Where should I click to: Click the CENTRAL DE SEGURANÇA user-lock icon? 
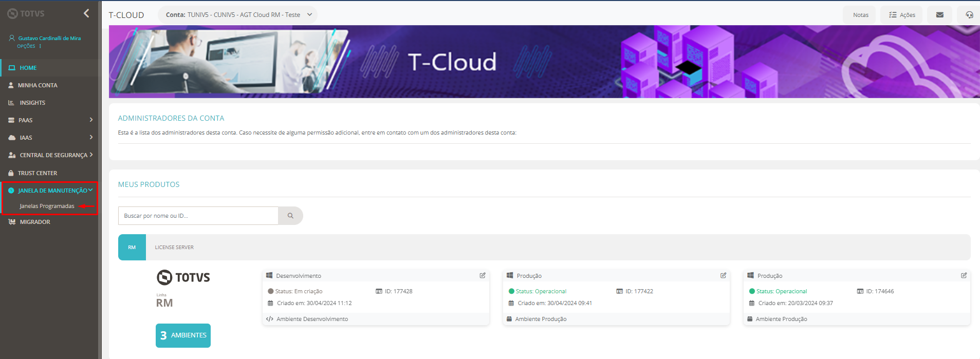click(x=12, y=155)
